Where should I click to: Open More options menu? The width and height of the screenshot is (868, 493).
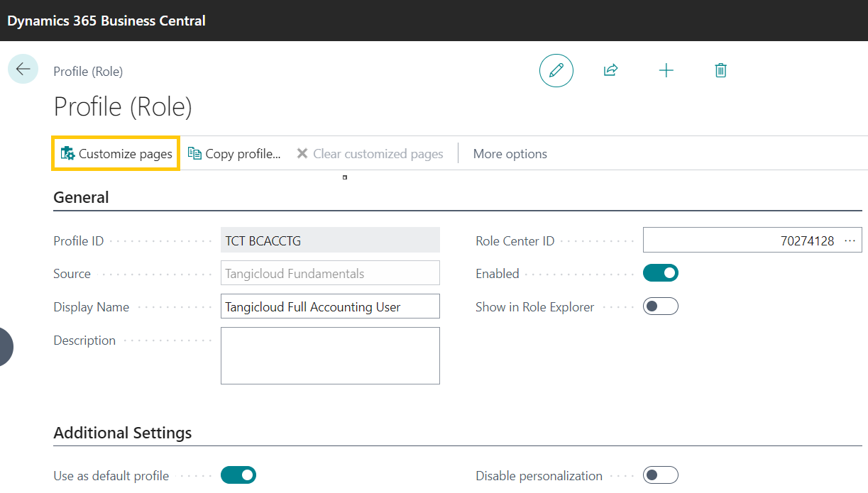click(510, 154)
